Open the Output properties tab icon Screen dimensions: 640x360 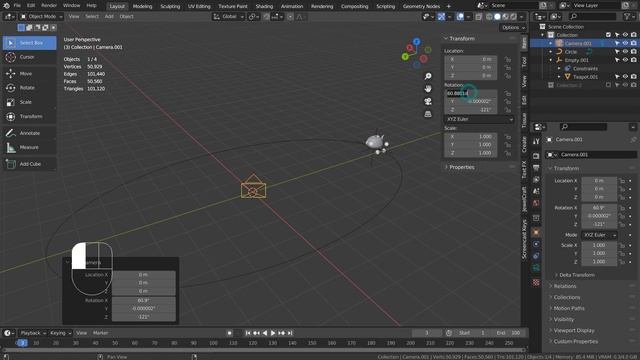pyautogui.click(x=536, y=168)
